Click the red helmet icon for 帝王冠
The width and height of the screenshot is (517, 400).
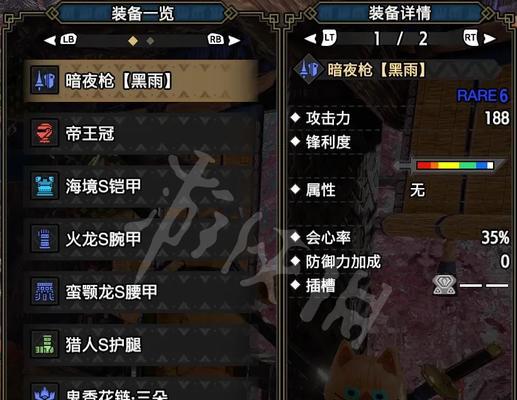45,133
